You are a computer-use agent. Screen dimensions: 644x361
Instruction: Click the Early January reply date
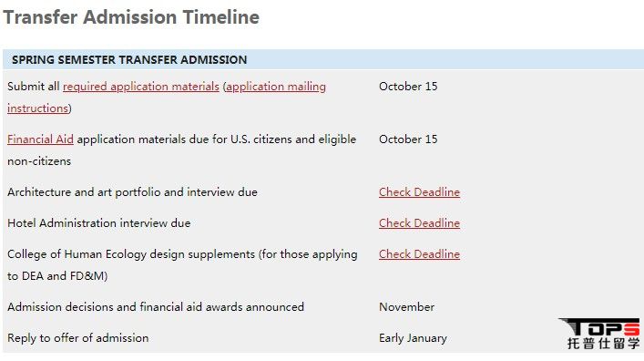(413, 338)
